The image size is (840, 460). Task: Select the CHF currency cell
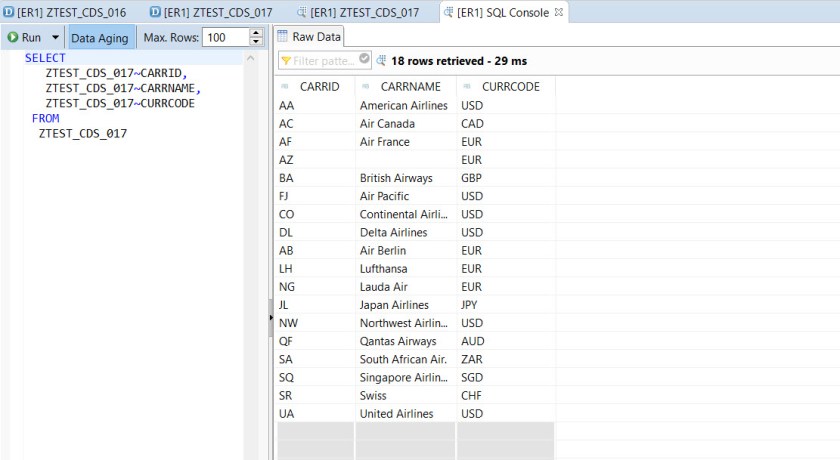[x=506, y=396]
